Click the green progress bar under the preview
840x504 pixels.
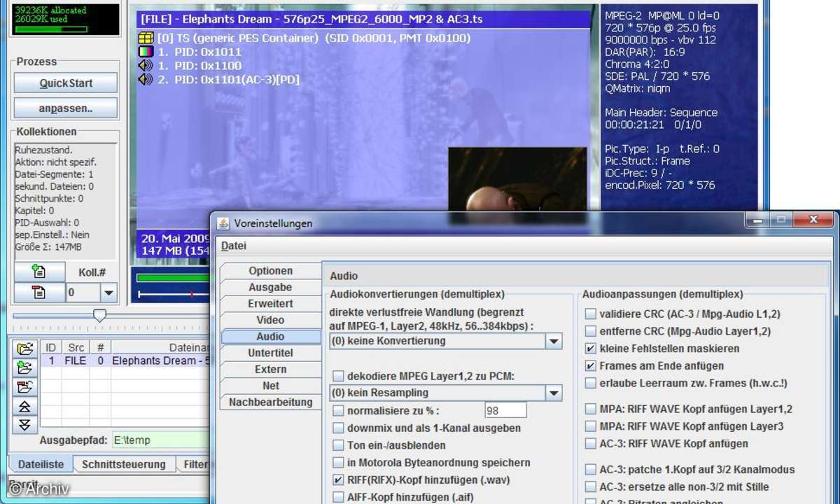tap(173, 278)
